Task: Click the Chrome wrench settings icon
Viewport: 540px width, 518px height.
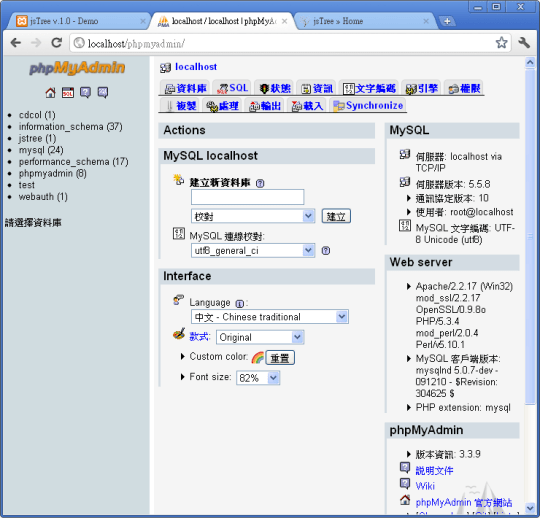Action: pyautogui.click(x=524, y=43)
